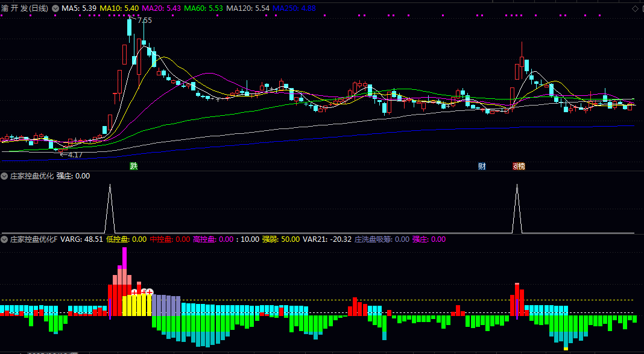
Task: Click the green MA60 label
Action: click(204, 8)
